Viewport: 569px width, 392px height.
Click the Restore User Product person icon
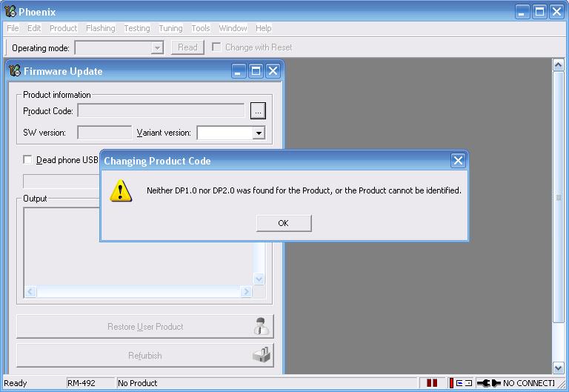click(x=262, y=326)
